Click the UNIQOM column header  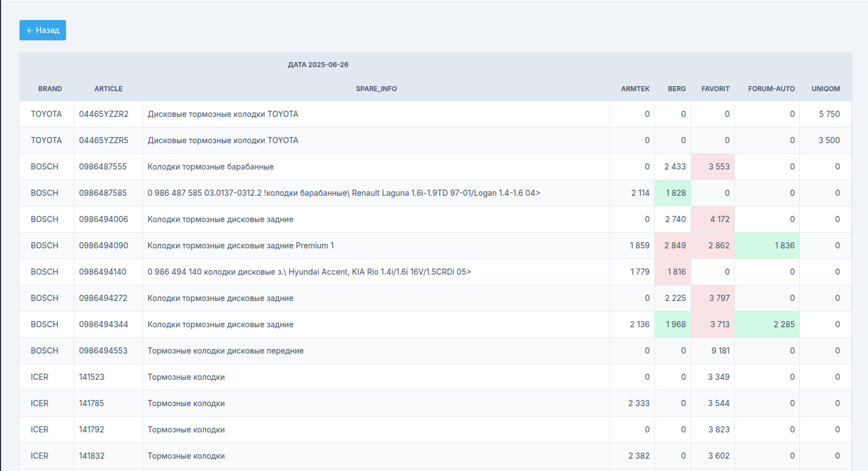pos(825,89)
